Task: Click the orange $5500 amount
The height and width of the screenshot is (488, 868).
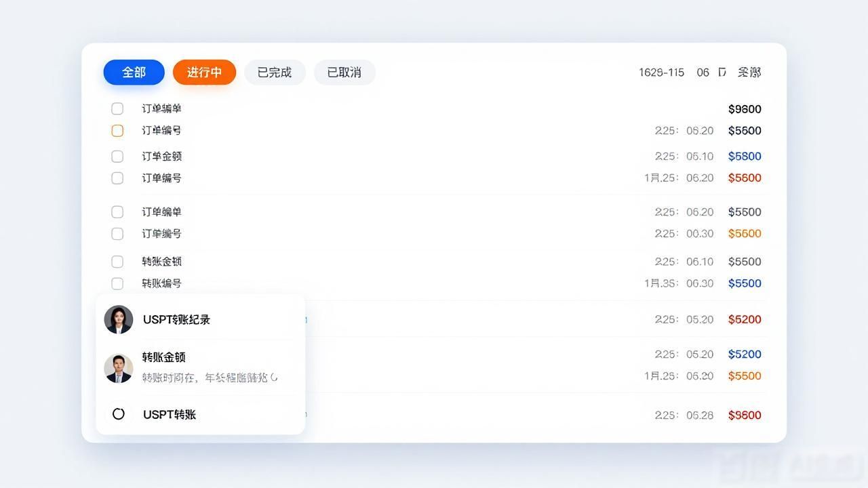Action: pos(745,376)
